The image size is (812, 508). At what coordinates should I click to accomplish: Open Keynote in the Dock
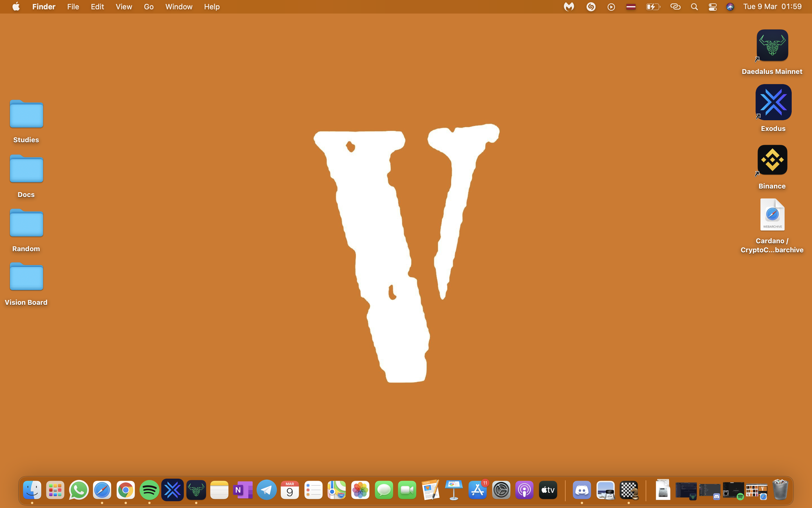[x=454, y=490]
